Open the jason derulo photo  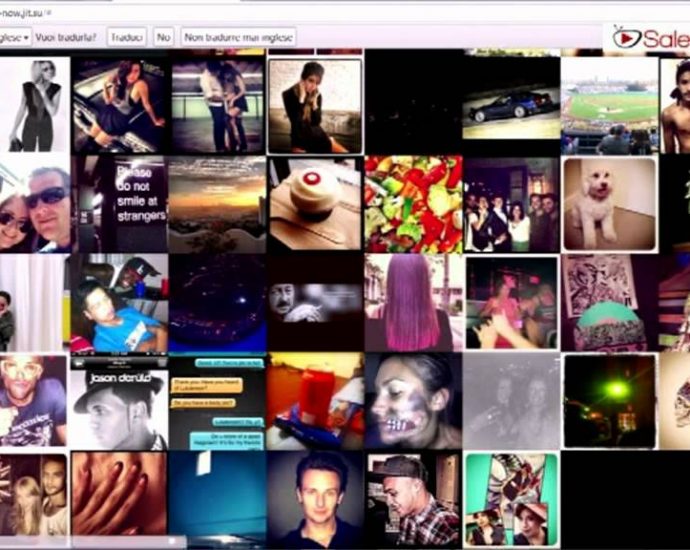click(x=119, y=401)
